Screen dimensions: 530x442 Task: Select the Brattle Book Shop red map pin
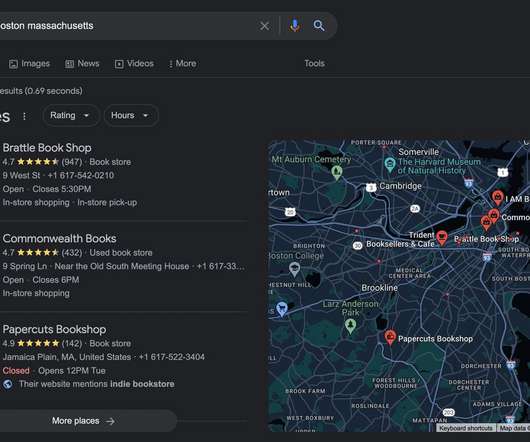pos(486,223)
